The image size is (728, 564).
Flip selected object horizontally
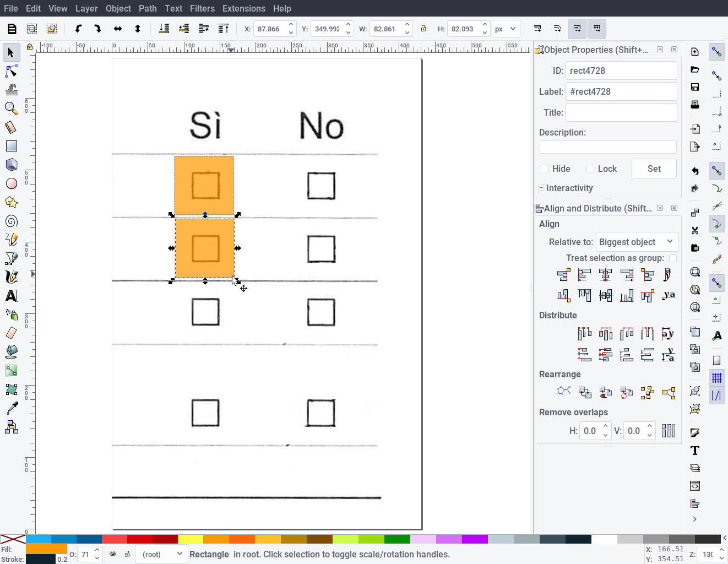pos(118,29)
